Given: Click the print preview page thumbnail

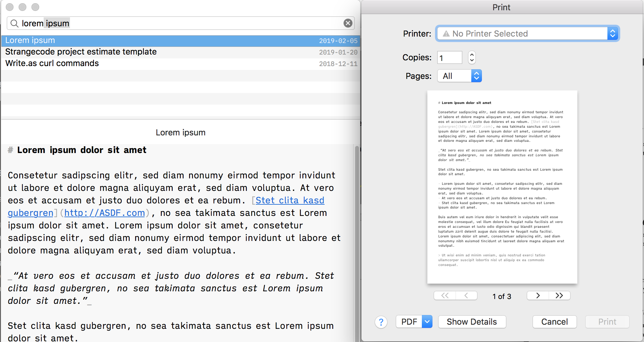Looking at the screenshot, I should coord(502,187).
